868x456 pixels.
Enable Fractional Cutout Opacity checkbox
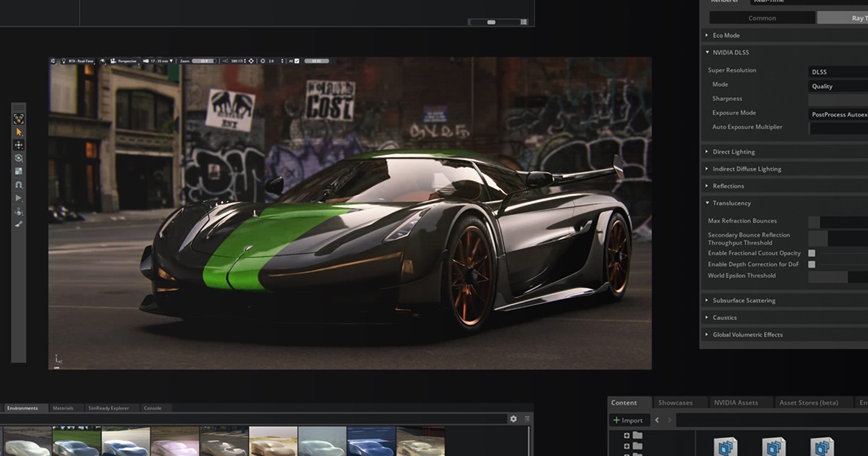[x=812, y=253]
